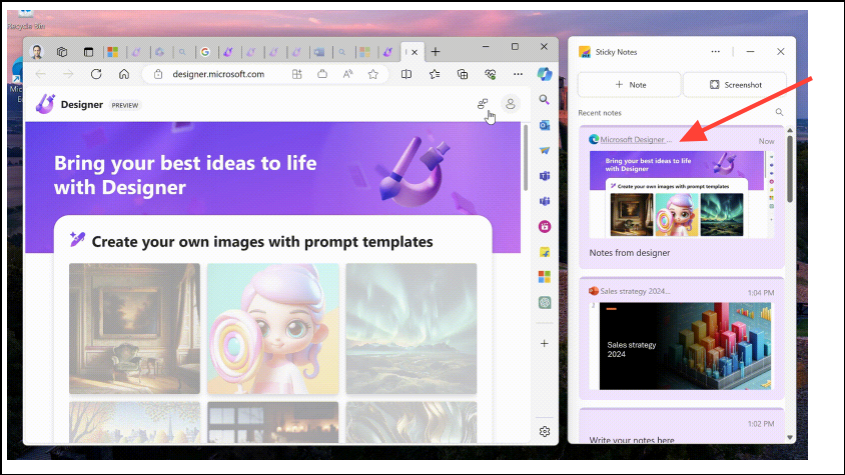Go forward in browser
Screen dimensions: 845x475
click(x=68, y=74)
